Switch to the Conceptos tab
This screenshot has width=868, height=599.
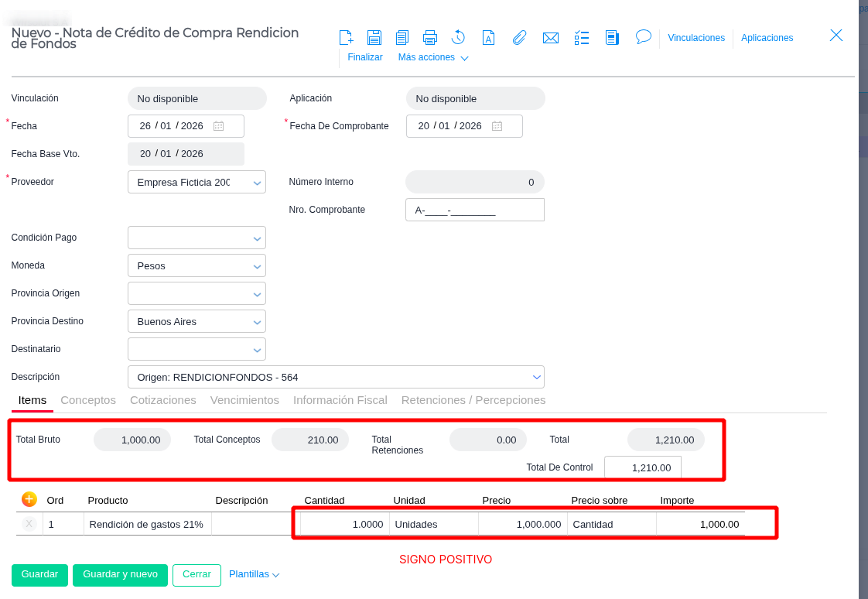click(x=88, y=400)
